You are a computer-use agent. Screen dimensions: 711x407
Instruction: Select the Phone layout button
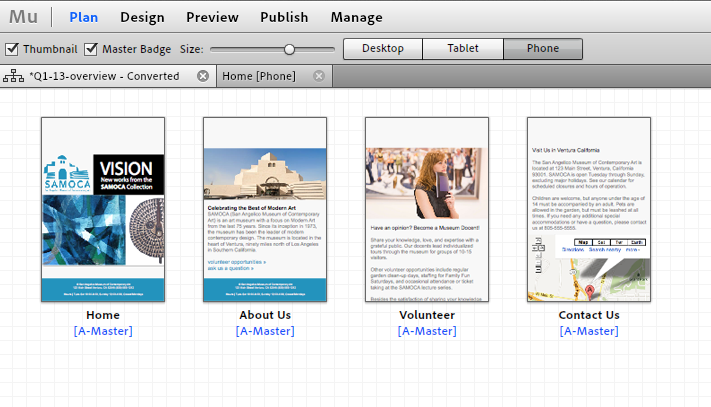(543, 48)
